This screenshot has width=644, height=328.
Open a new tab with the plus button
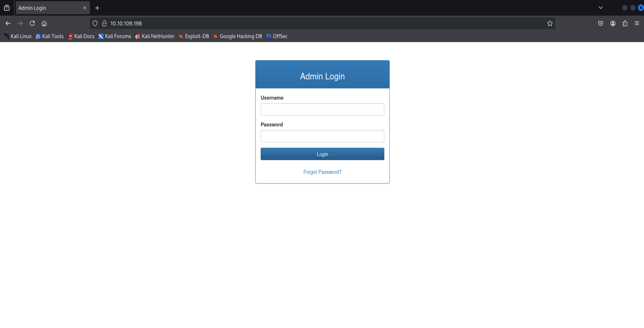[97, 8]
